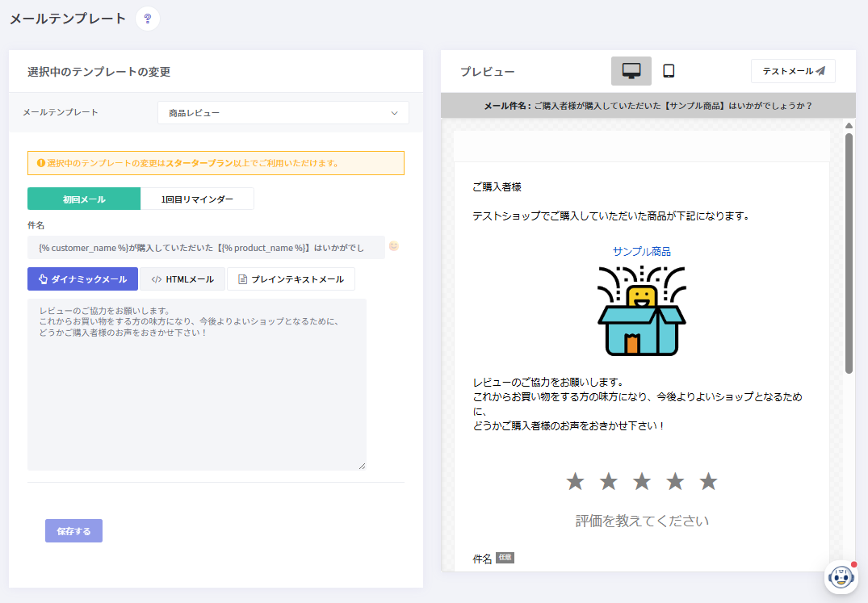Viewport: 868px width, 603px height.
Task: Click the 保存する button
Action: pos(73,531)
